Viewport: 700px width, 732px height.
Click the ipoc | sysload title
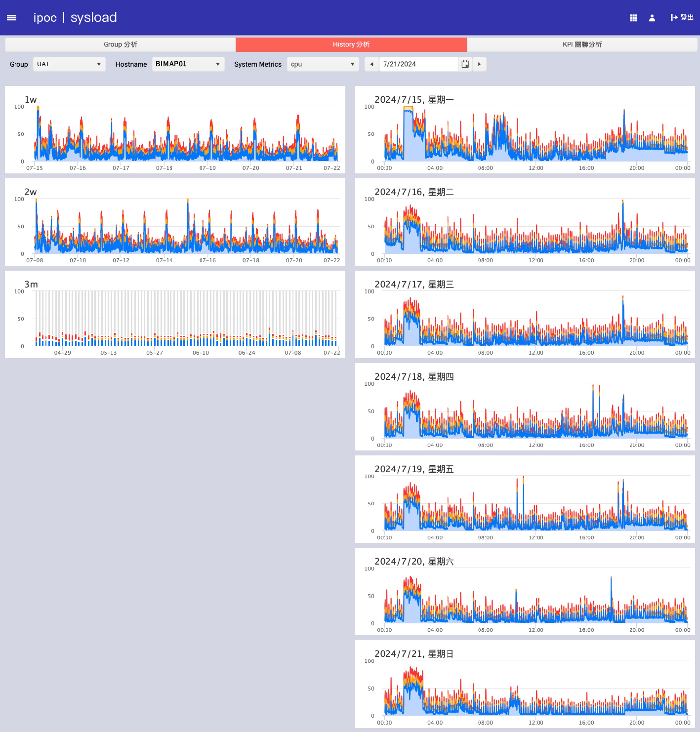[x=75, y=18]
